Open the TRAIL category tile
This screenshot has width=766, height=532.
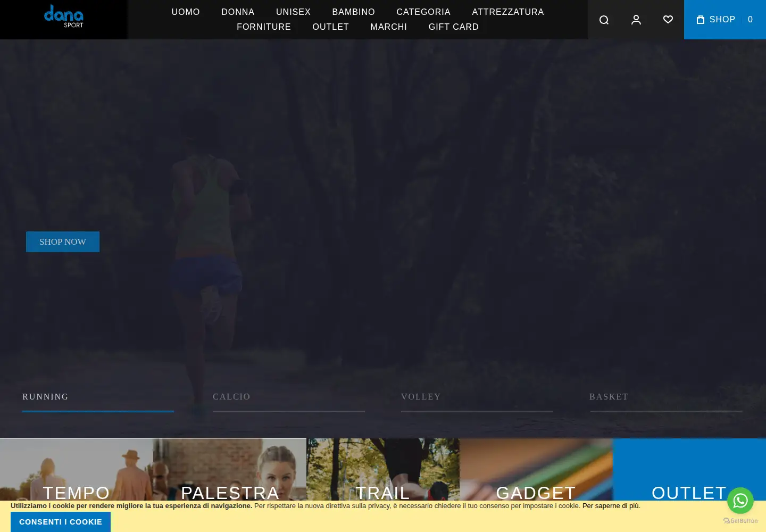point(383,469)
